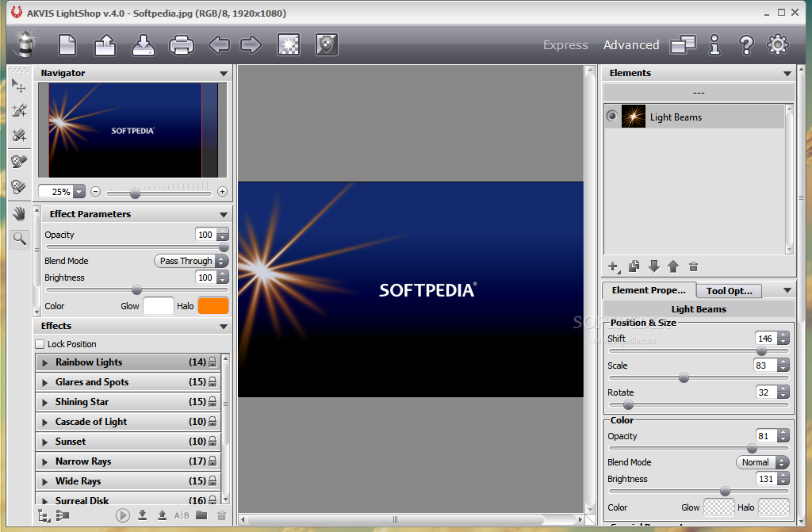Save the image using the download-arrow icon
The width and height of the screenshot is (812, 532).
coord(143,45)
